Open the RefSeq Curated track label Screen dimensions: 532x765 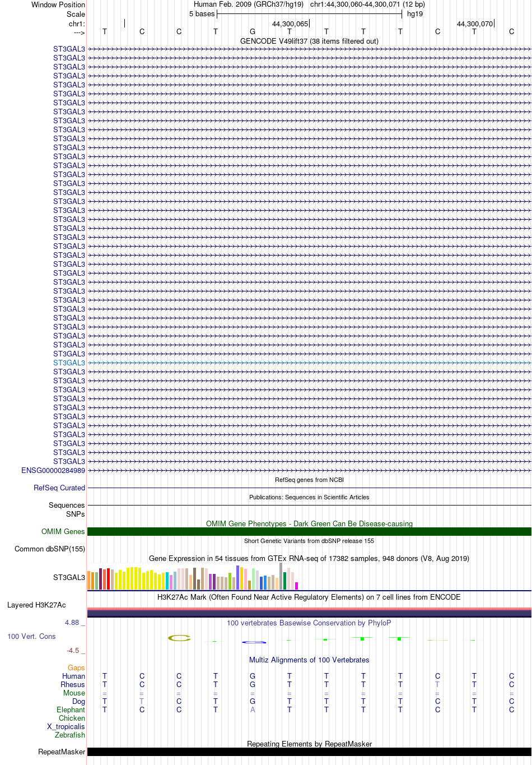click(59, 488)
